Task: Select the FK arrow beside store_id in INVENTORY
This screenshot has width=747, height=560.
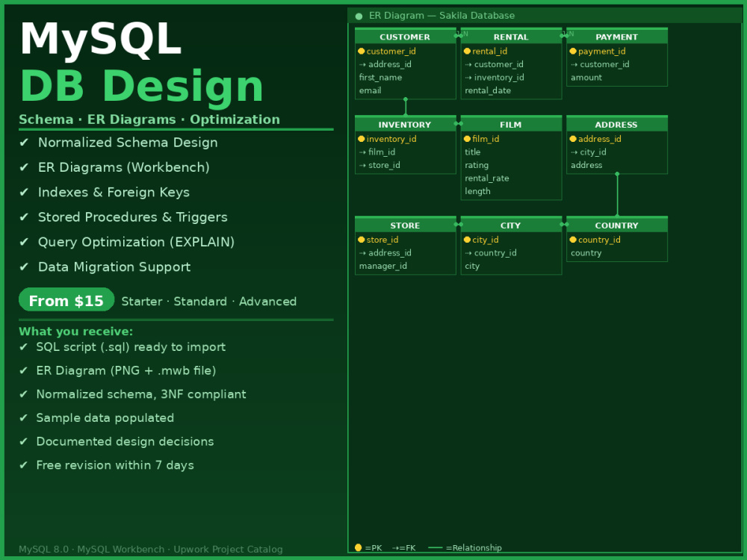Action: (x=362, y=165)
